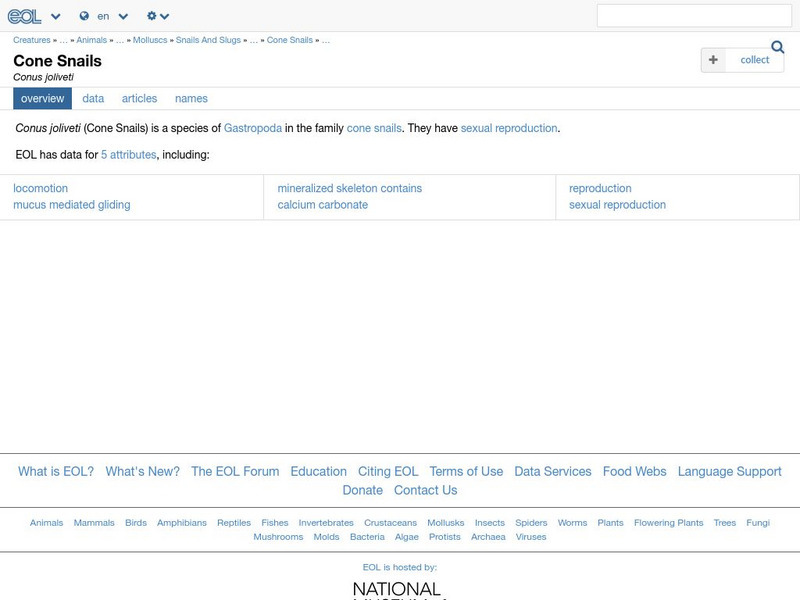Open Data Services link
Viewport: 800px width, 600px height.
(x=553, y=471)
